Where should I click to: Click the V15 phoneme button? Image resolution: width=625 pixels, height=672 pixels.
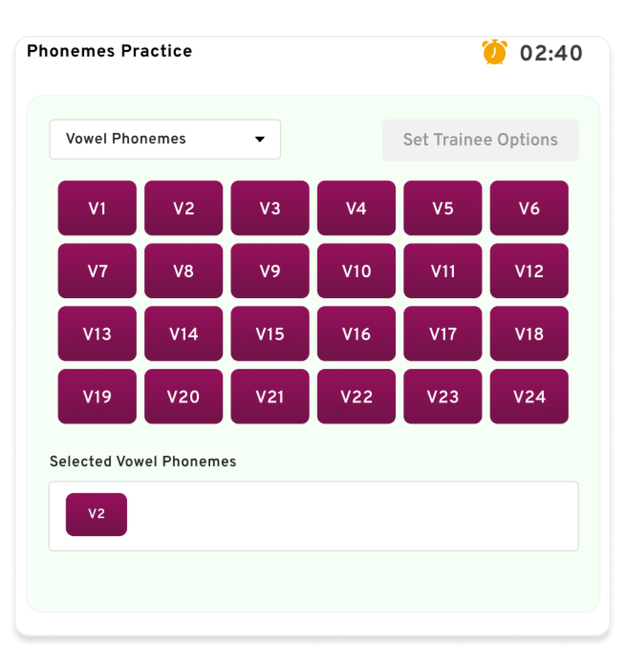click(x=270, y=334)
